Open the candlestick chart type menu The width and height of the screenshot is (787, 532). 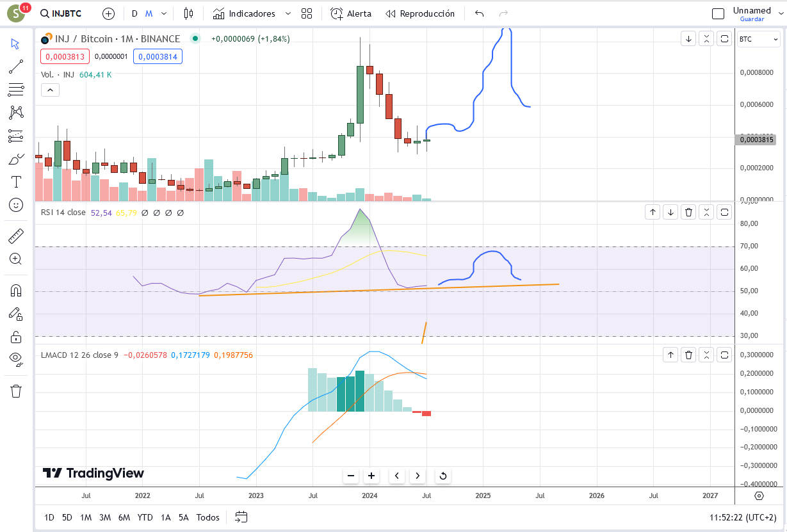coord(188,13)
